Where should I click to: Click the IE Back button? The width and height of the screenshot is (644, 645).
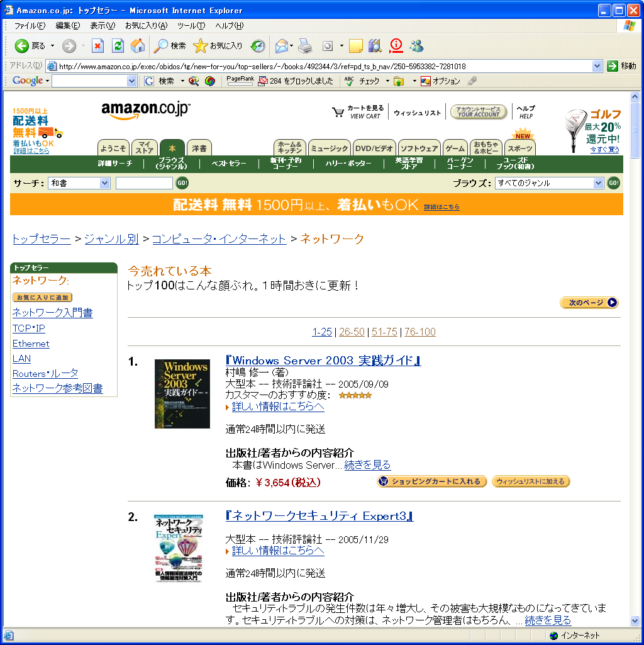pyautogui.click(x=30, y=46)
